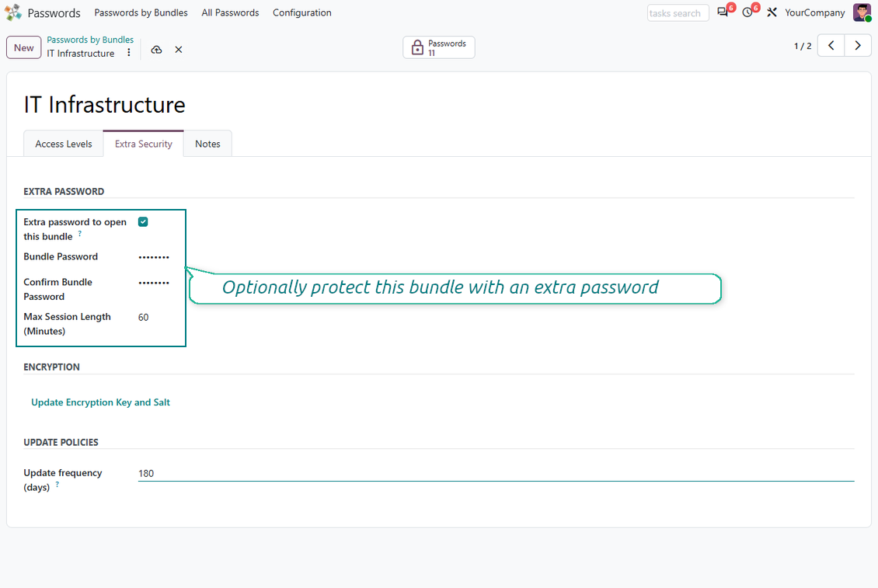Screen dimensions: 878x588
Task: Uncheck Extra password to open this bundle
Action: pyautogui.click(x=143, y=221)
